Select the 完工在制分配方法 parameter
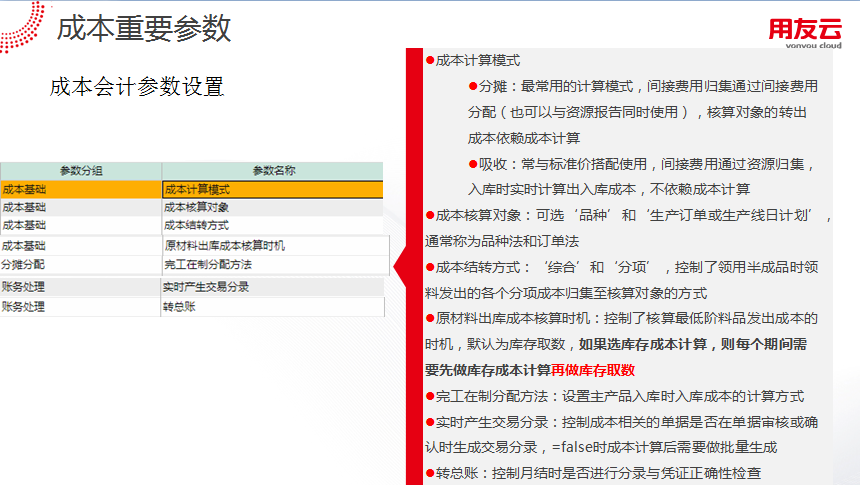 [x=272, y=264]
